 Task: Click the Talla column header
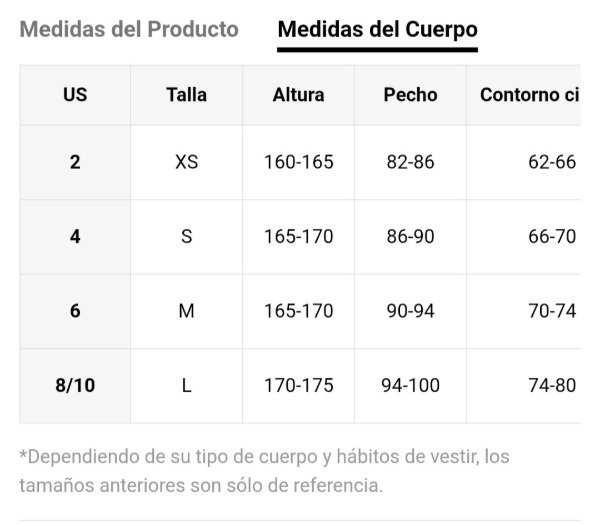(x=186, y=95)
